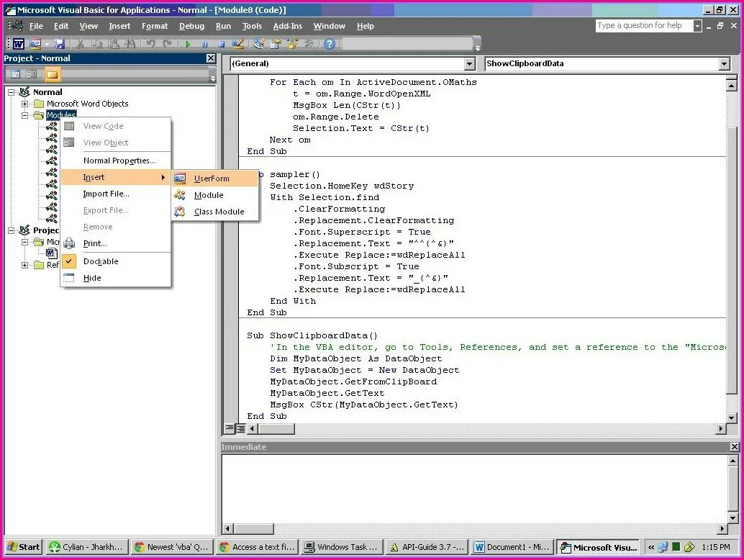Click the Windows Start button
This screenshot has height=560, width=744.
[x=24, y=547]
